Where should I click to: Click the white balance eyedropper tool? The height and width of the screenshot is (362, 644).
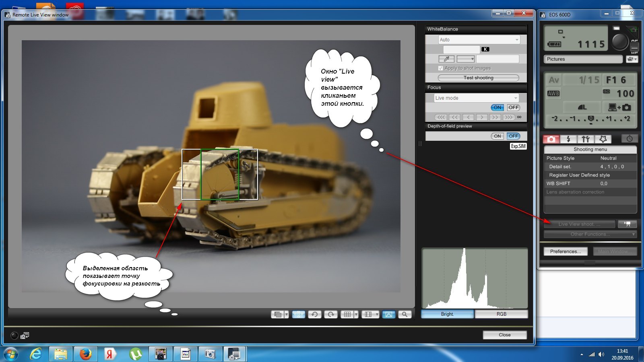tap(446, 59)
